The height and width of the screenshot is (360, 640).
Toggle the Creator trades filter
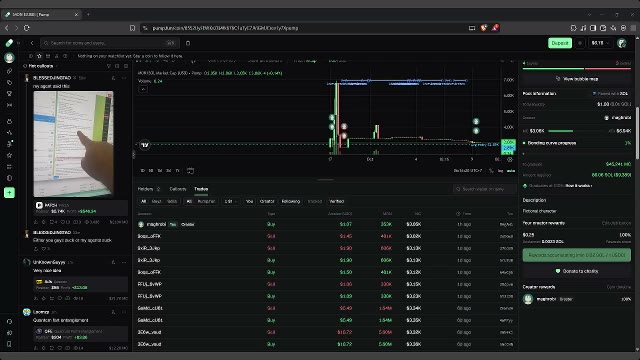pyautogui.click(x=267, y=201)
